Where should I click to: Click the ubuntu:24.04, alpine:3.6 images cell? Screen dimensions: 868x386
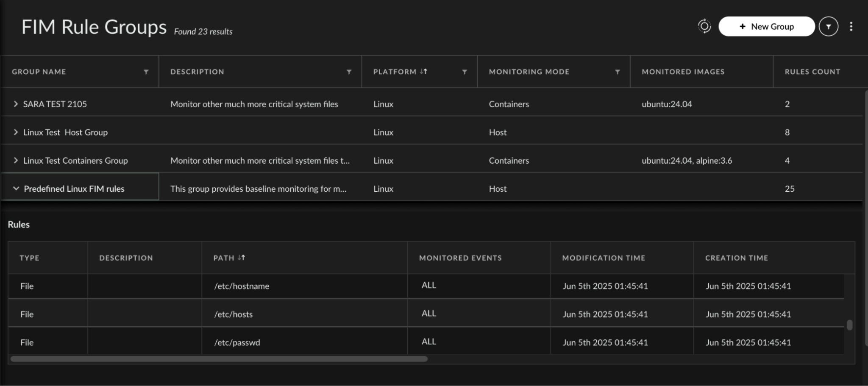click(x=687, y=160)
